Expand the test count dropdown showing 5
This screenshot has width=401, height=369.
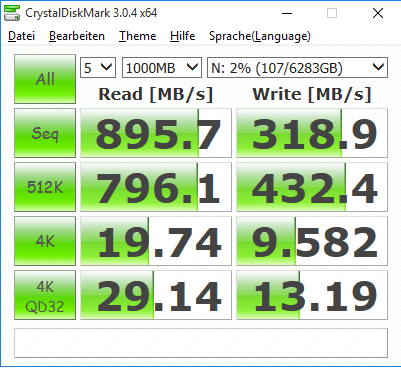click(x=98, y=68)
